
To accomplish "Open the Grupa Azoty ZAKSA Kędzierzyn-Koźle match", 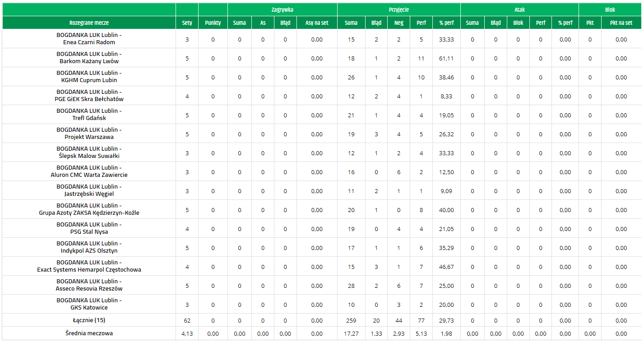I will click(89, 209).
